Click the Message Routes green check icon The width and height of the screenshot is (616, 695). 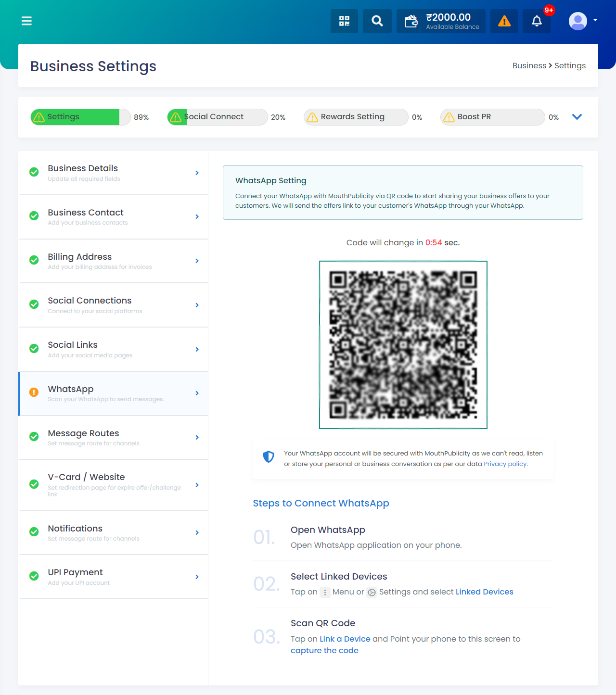pyautogui.click(x=34, y=437)
